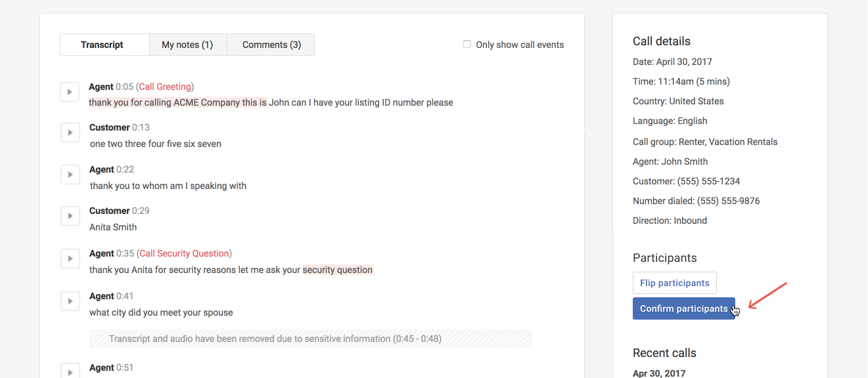The image size is (868, 378).
Task: Play the Customer 0:29 Anita Smith segment
Action: [x=70, y=216]
